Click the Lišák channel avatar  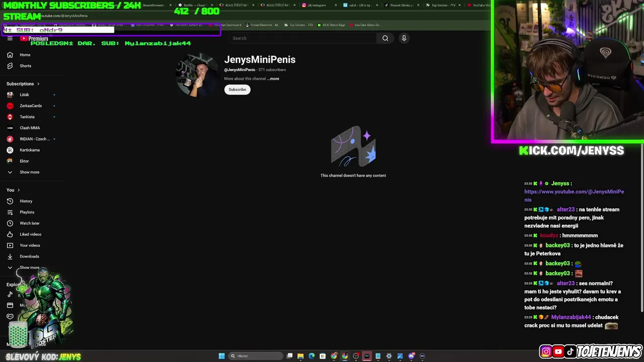[x=10, y=95]
